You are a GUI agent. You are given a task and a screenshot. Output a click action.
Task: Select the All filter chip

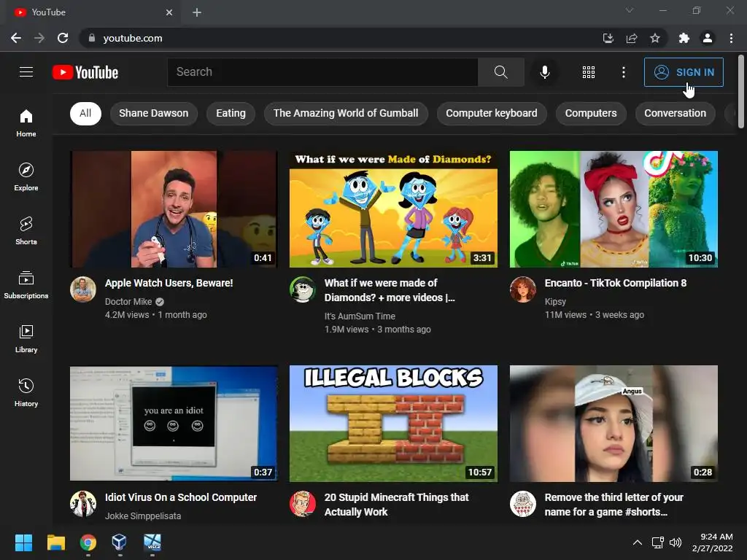coord(85,113)
